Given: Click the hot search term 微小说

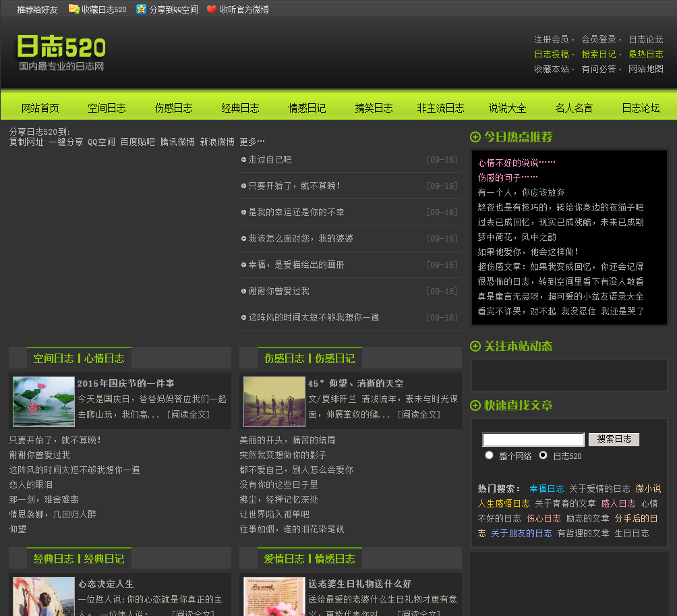Looking at the screenshot, I should (648, 488).
